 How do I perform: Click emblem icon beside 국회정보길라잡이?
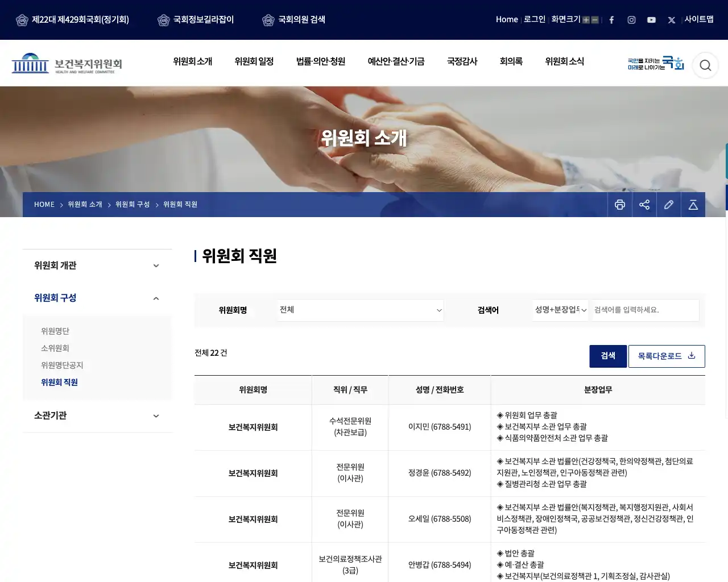pos(163,20)
